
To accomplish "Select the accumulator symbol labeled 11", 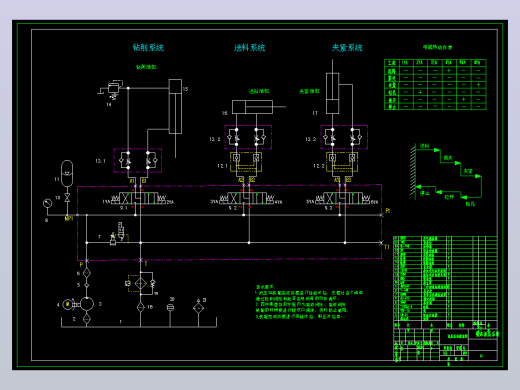I will [67, 173].
